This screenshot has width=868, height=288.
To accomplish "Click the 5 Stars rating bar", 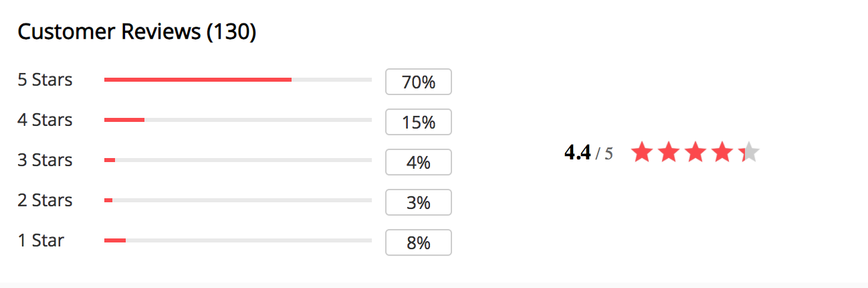I will (238, 80).
